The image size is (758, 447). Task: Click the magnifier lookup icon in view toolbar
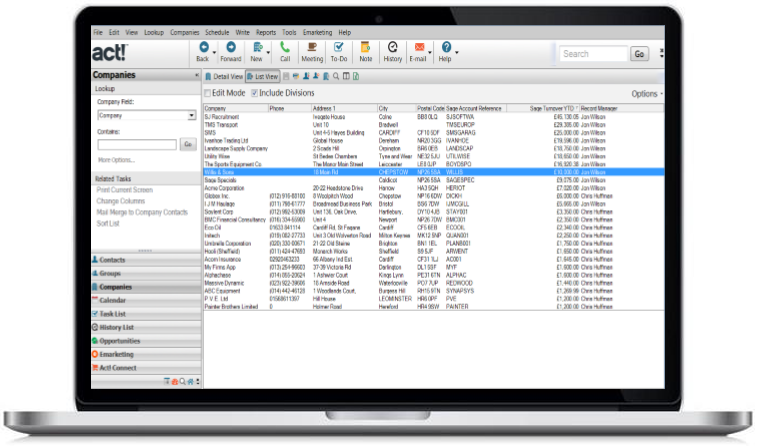(336, 76)
